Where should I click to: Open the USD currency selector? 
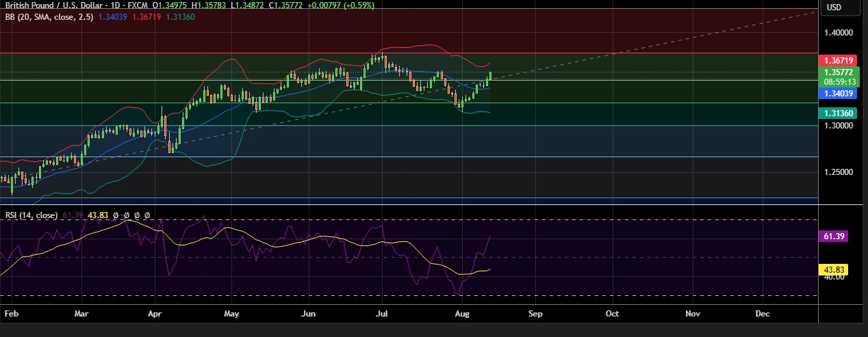coord(834,8)
